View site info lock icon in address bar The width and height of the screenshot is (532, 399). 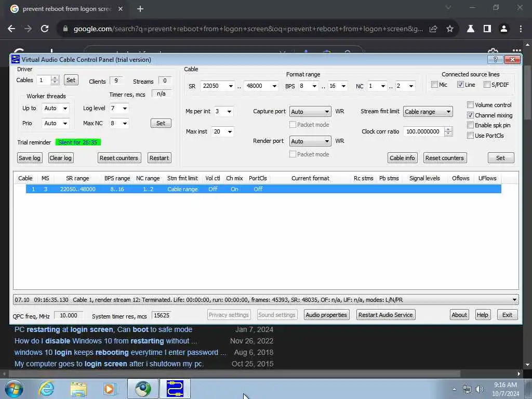coord(65,29)
